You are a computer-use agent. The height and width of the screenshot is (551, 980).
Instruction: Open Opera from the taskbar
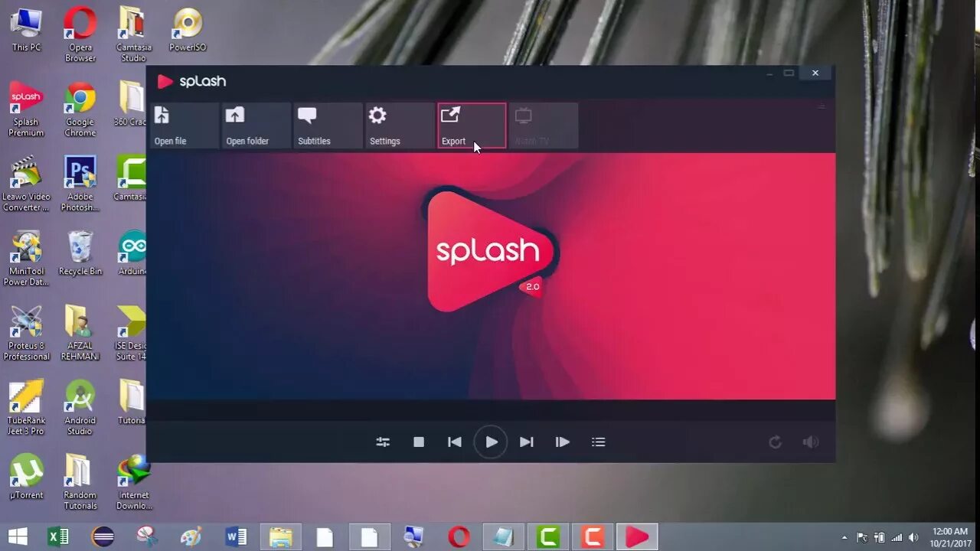(459, 536)
